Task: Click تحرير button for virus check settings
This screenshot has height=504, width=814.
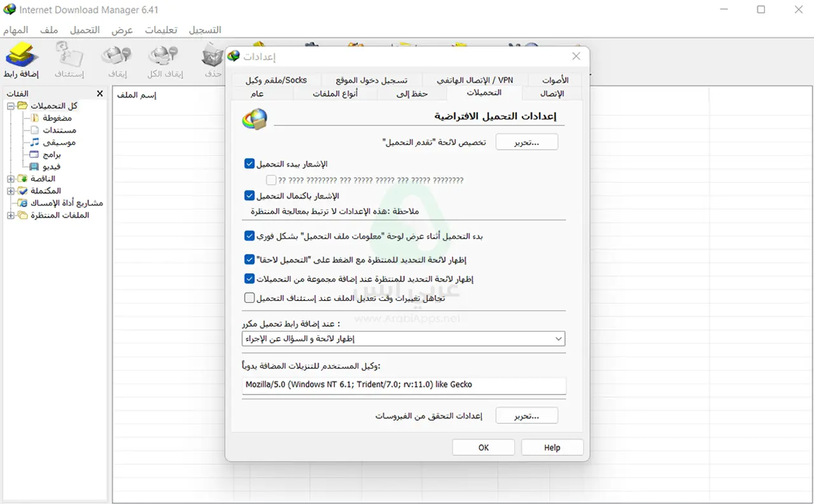Action: point(526,416)
